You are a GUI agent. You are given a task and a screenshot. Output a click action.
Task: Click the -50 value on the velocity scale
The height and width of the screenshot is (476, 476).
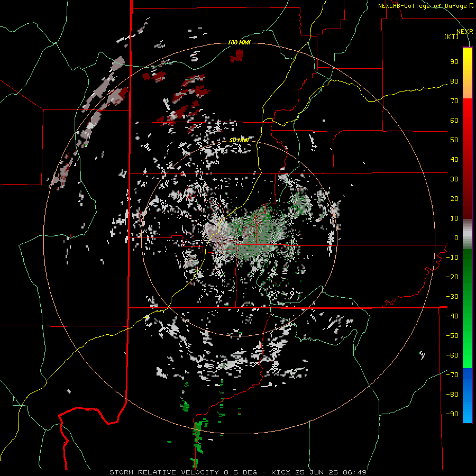point(452,336)
